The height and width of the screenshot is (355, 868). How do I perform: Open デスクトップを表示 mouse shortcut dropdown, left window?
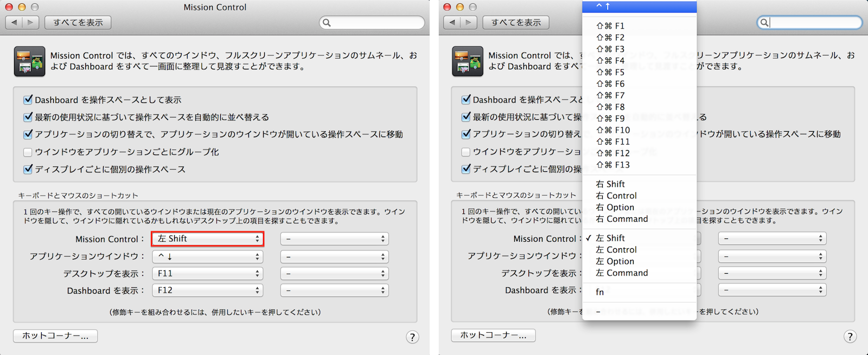[335, 274]
